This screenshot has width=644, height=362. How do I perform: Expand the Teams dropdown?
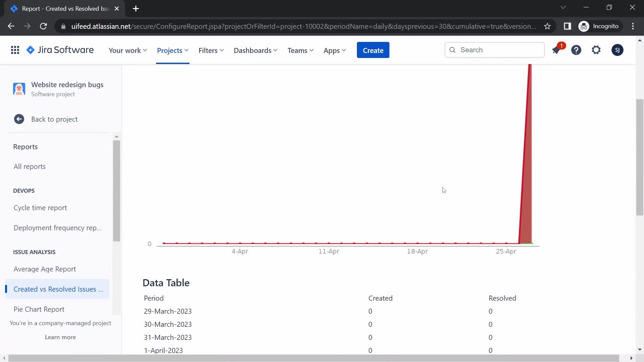click(x=301, y=50)
